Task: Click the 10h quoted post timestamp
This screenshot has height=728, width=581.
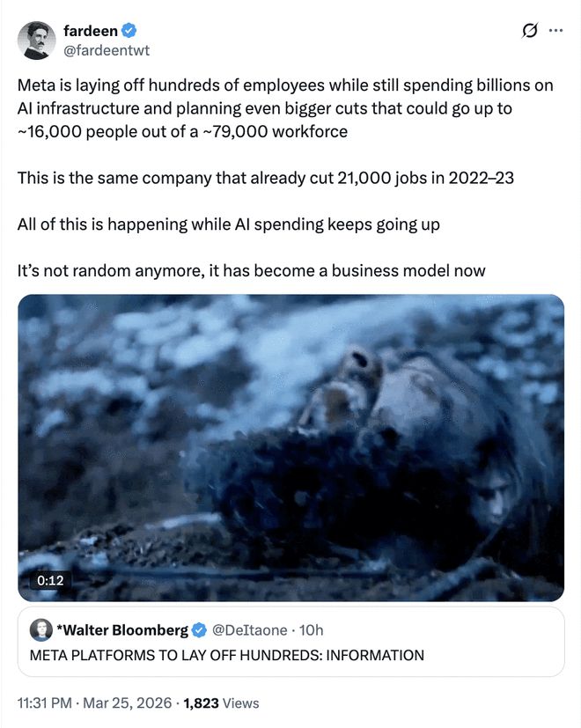Action: coord(311,629)
